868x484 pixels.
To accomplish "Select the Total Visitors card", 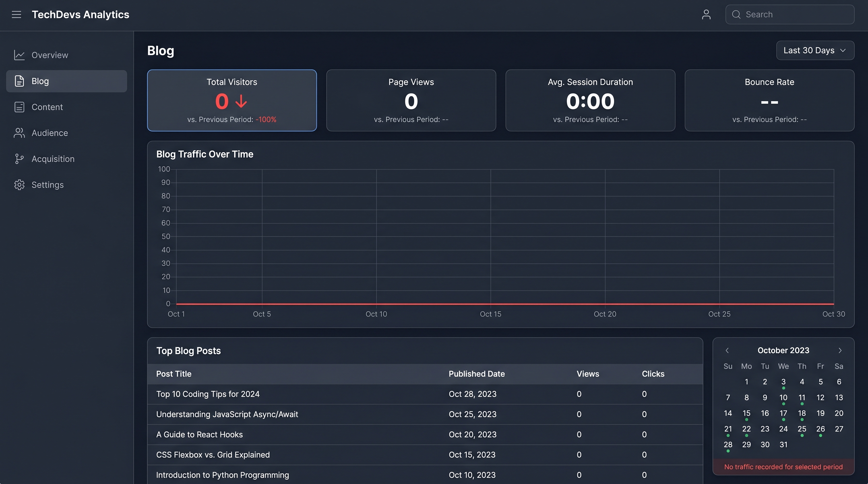I will click(x=232, y=100).
